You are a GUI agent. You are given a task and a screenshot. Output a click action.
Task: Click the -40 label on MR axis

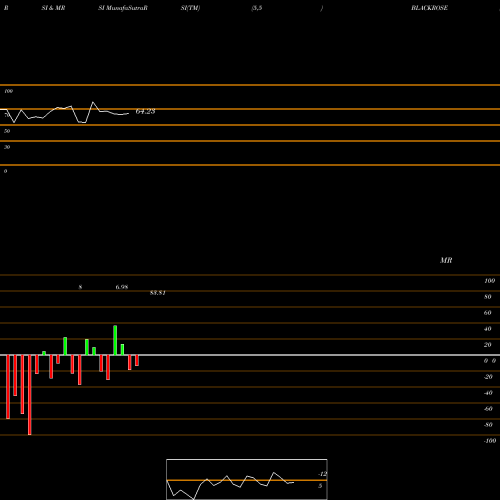point(488,393)
